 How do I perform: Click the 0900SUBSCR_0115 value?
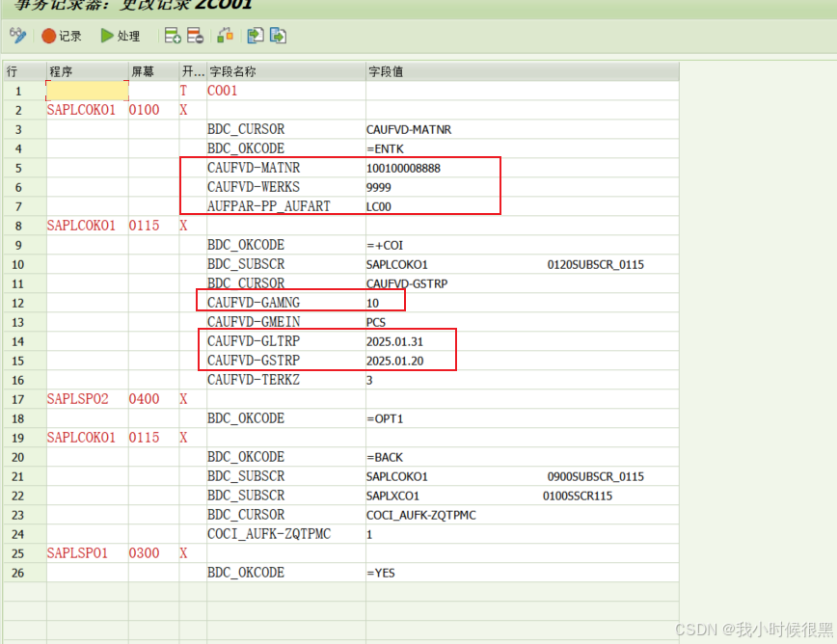pos(595,476)
